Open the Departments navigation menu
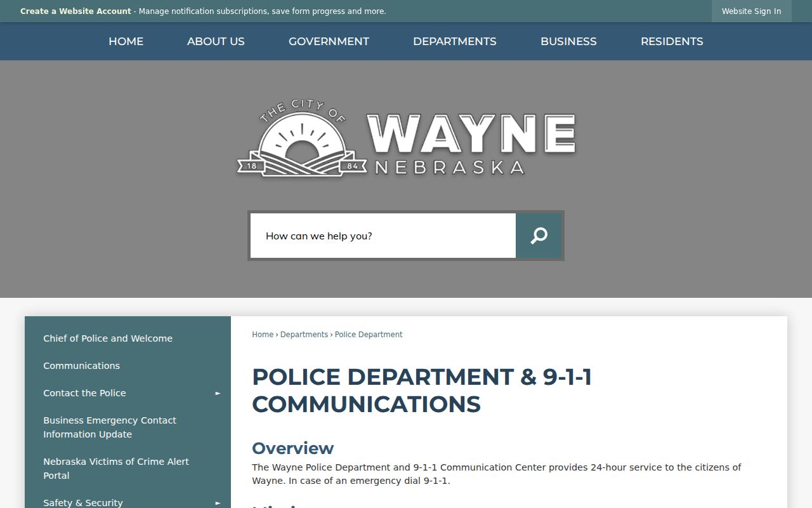Viewport: 812px width, 508px height. [x=455, y=41]
